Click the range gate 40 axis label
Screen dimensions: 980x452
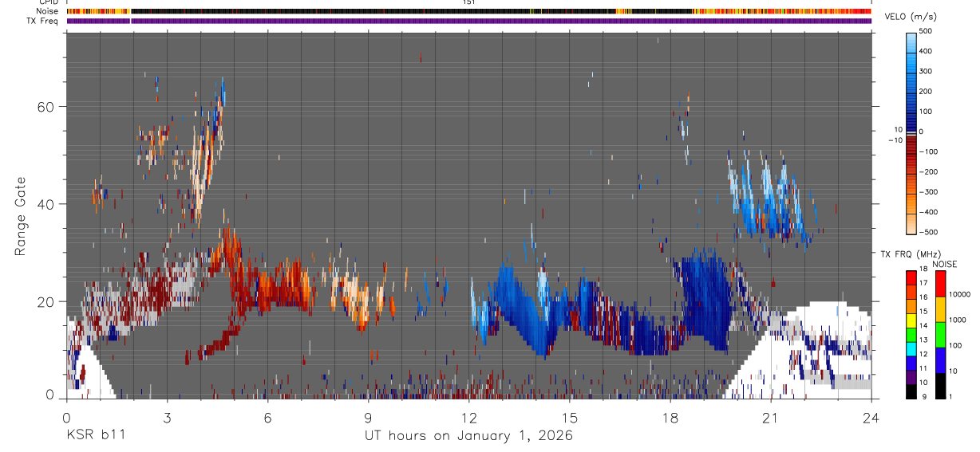[46, 204]
